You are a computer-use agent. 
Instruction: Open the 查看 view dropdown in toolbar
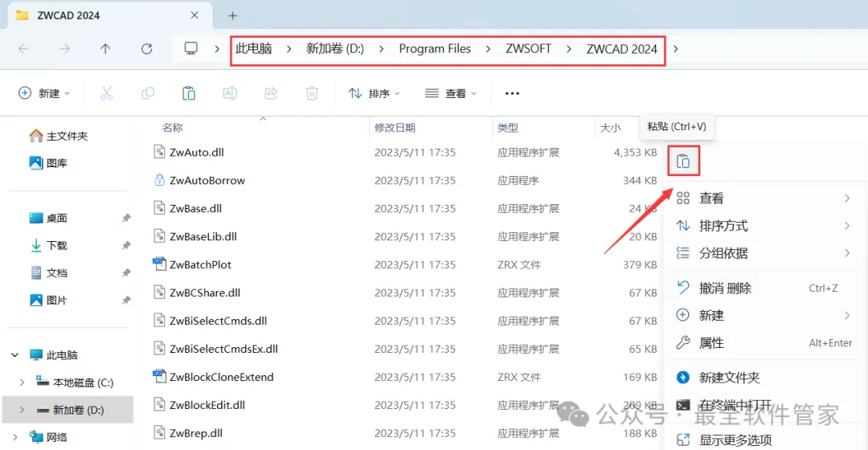pyautogui.click(x=451, y=93)
